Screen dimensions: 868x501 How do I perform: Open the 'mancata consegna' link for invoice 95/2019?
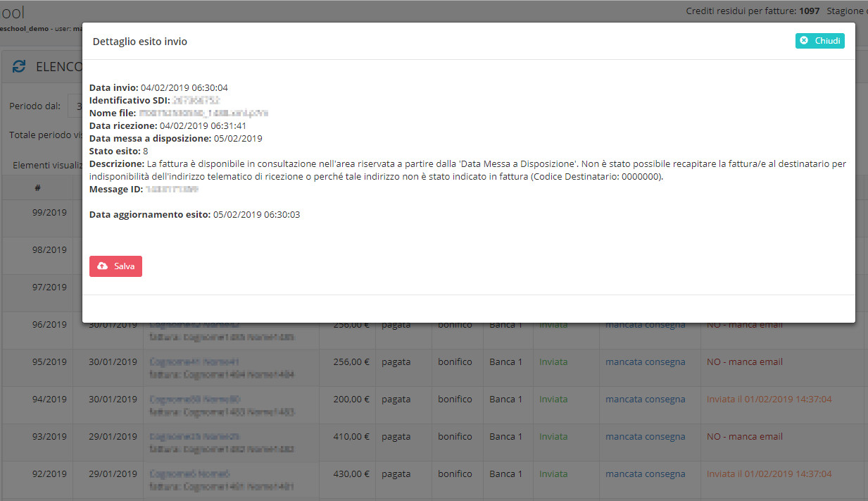(645, 362)
